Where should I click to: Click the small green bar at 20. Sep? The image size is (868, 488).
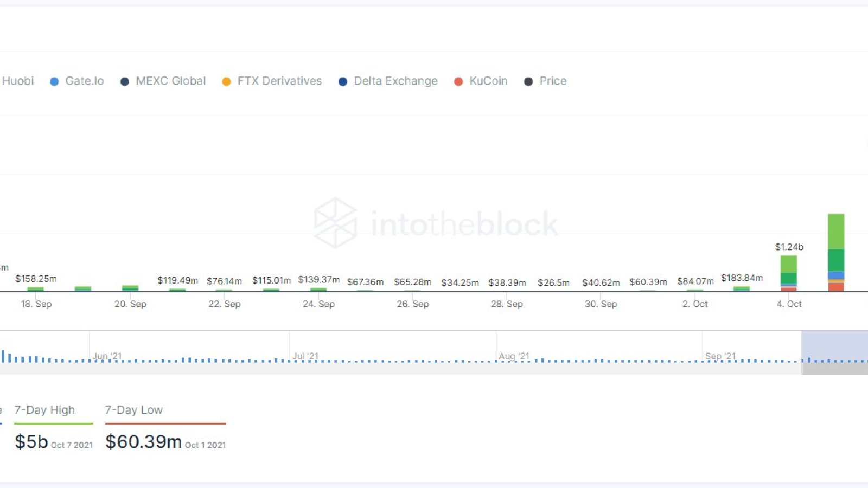[130, 288]
